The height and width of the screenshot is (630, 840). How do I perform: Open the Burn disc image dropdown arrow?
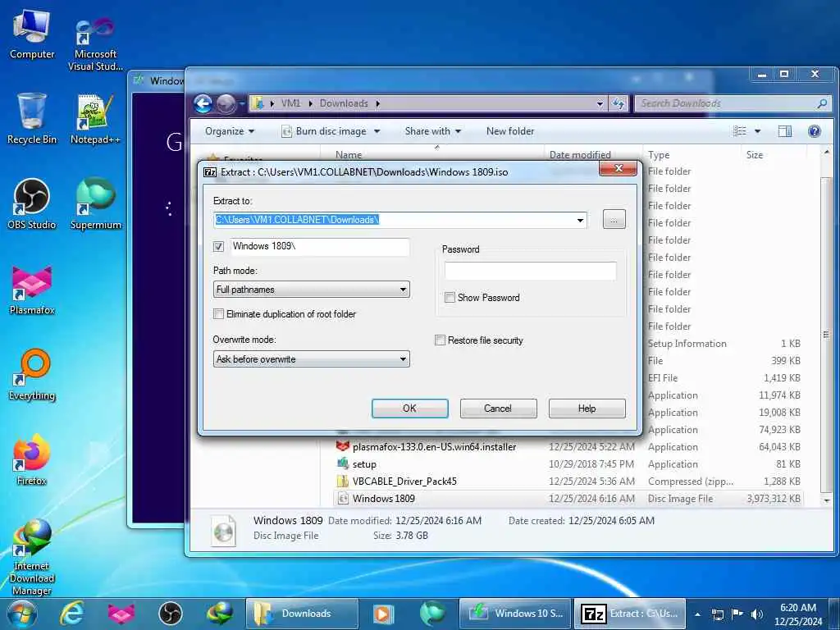coord(377,131)
